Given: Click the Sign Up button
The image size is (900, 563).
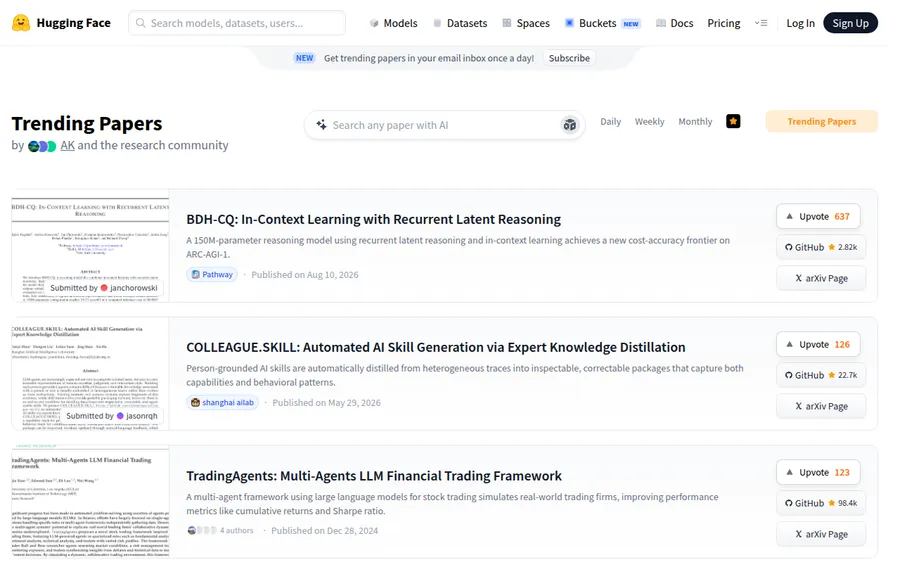Looking at the screenshot, I should point(850,23).
